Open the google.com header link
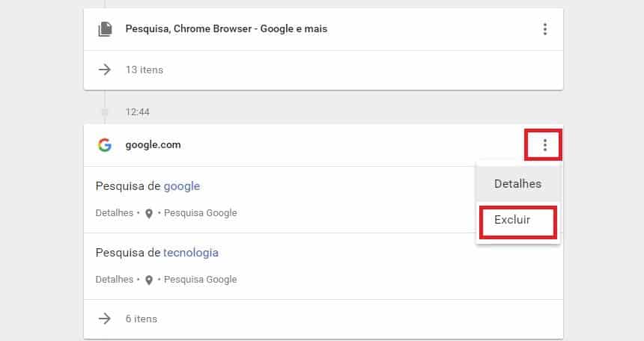644x341 pixels. 153,145
